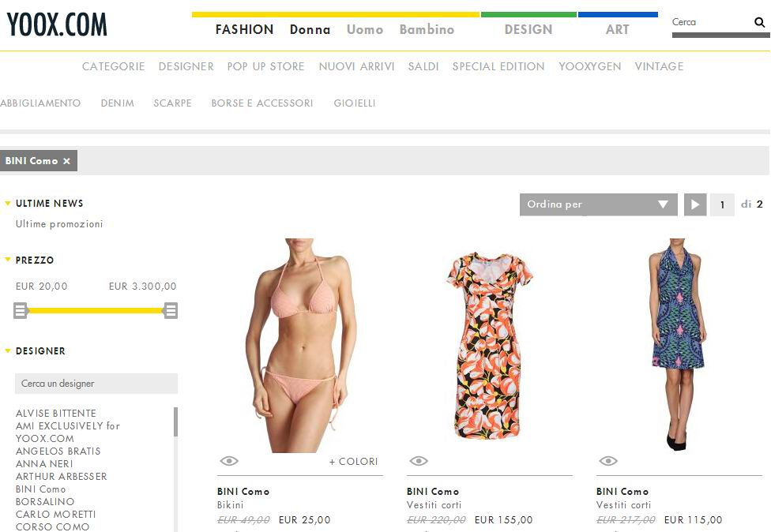Open the blue halter dress image
Screen dimensions: 771x532
click(x=679, y=344)
